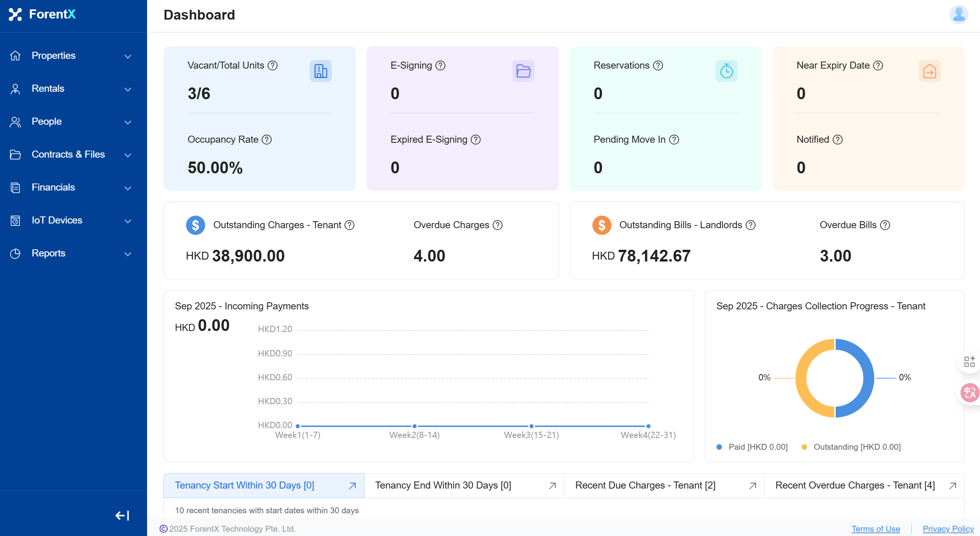Click the widget grid floating icon
This screenshot has height=536, width=980.
pyautogui.click(x=969, y=361)
